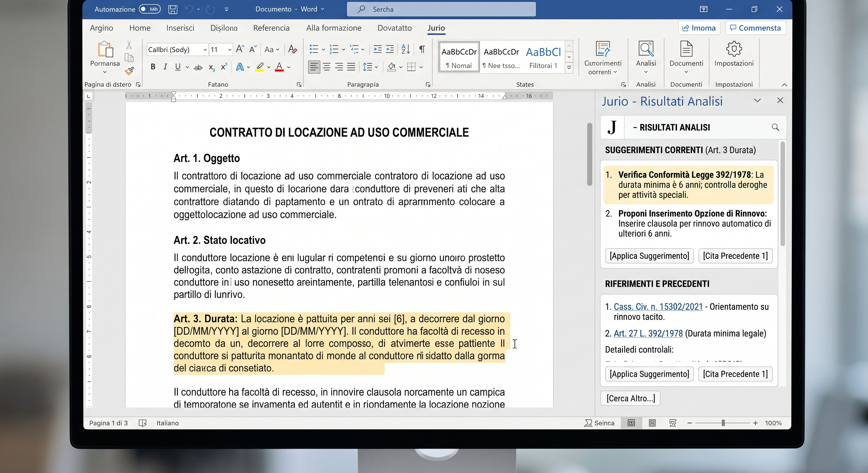868x473 pixels.
Task: Click the Increase Indent icon
Action: 390,50
